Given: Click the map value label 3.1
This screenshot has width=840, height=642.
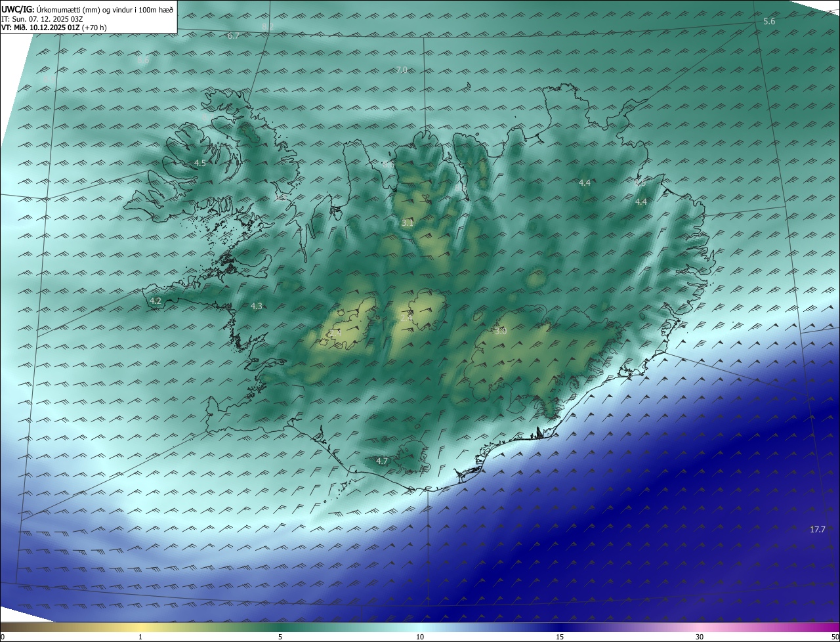Looking at the screenshot, I should [x=408, y=223].
